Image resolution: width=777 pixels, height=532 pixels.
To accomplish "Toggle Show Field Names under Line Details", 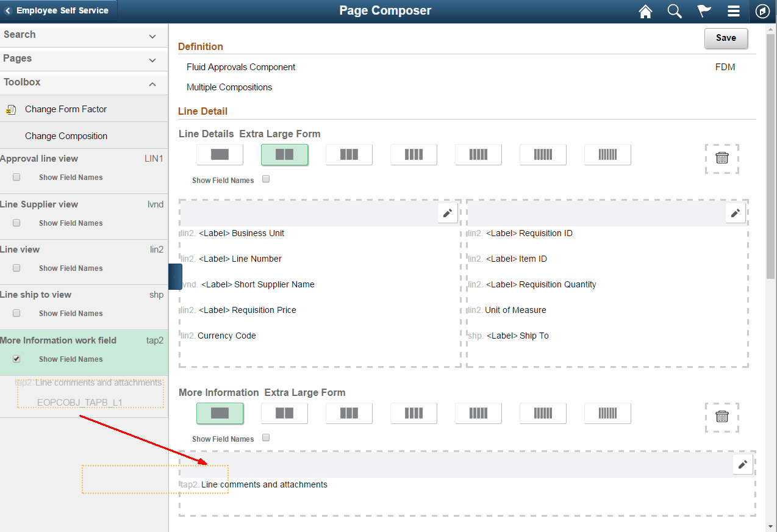I will tap(265, 179).
